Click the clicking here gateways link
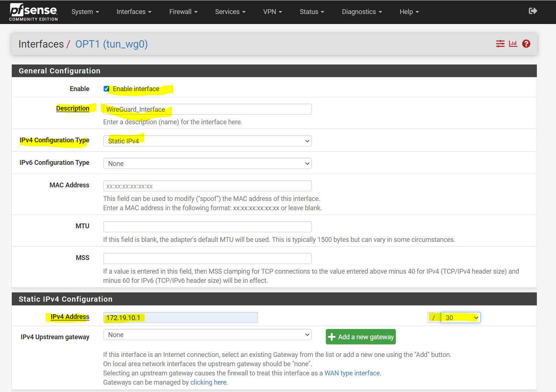Image resolution: width=556 pixels, height=392 pixels. pos(208,382)
